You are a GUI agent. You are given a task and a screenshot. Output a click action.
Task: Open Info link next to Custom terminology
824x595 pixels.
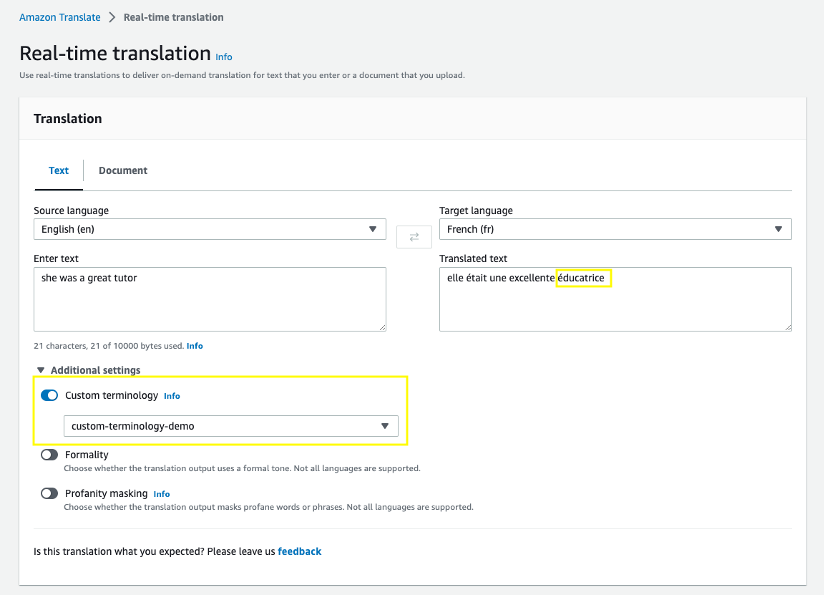pos(172,396)
